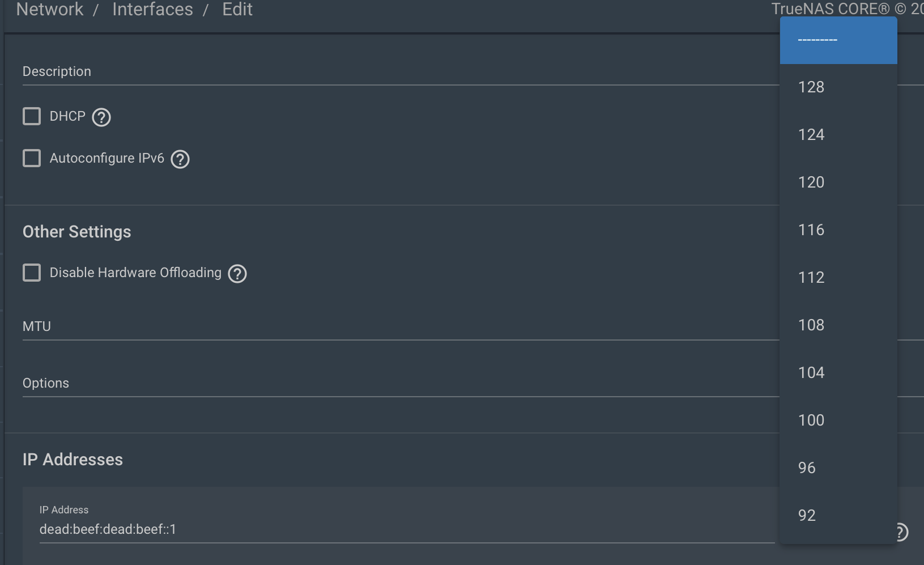The image size is (924, 565).
Task: Select the blank dashed netmask option
Action: click(838, 40)
